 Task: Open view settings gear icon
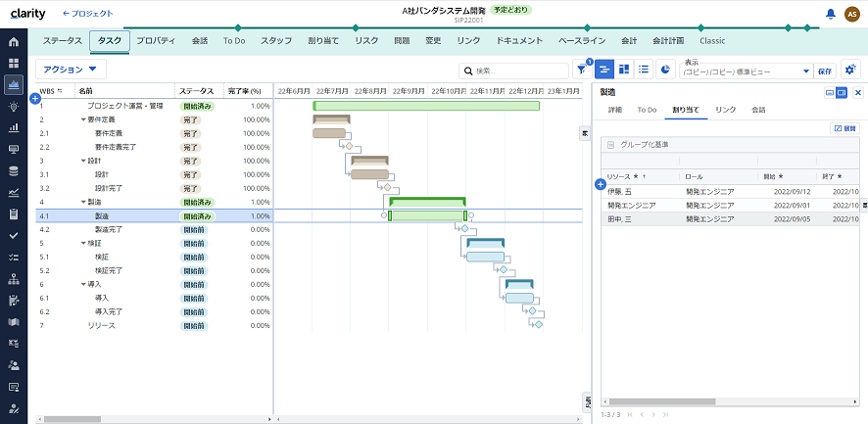point(850,70)
